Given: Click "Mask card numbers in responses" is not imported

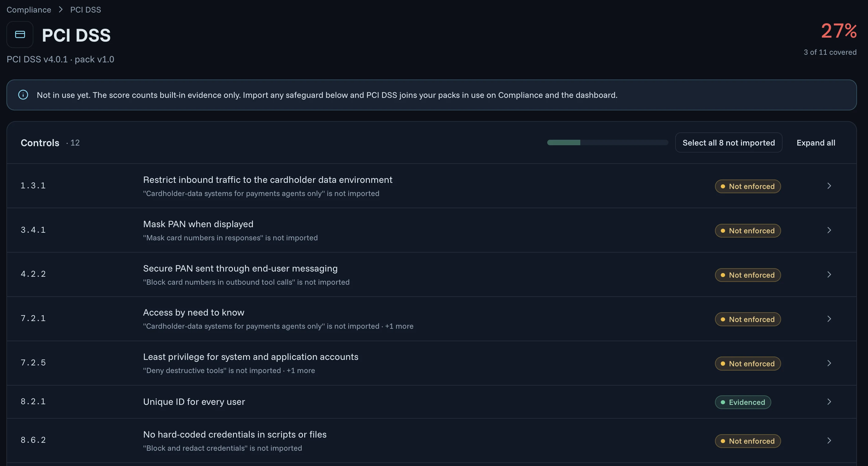Looking at the screenshot, I should 230,238.
